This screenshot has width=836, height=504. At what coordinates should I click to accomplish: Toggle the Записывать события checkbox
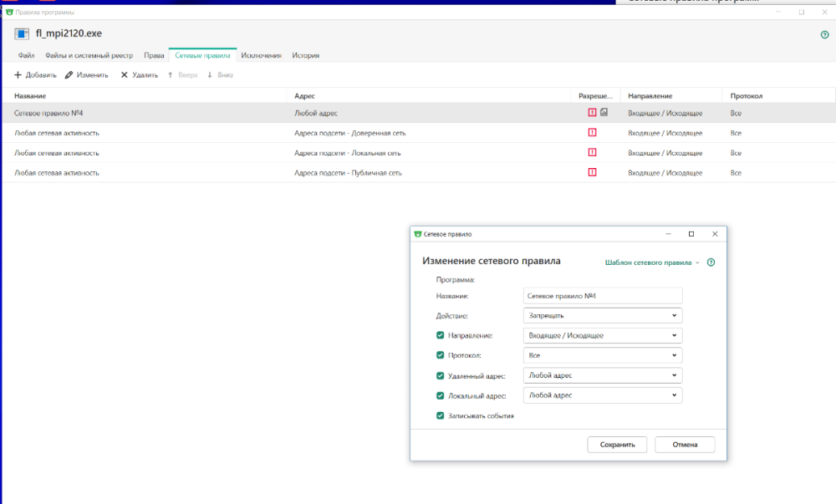[x=441, y=415]
